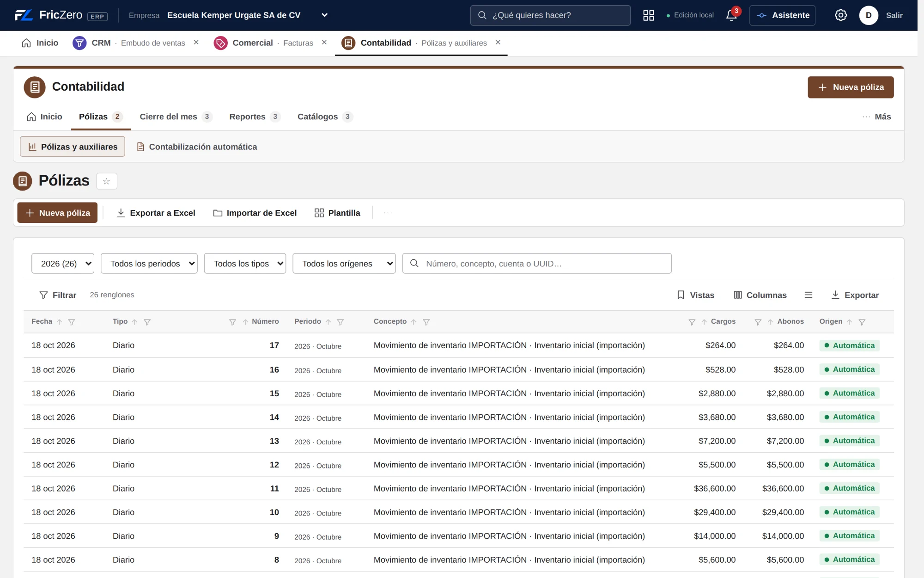
Task: Click the table density lines icon
Action: click(808, 295)
